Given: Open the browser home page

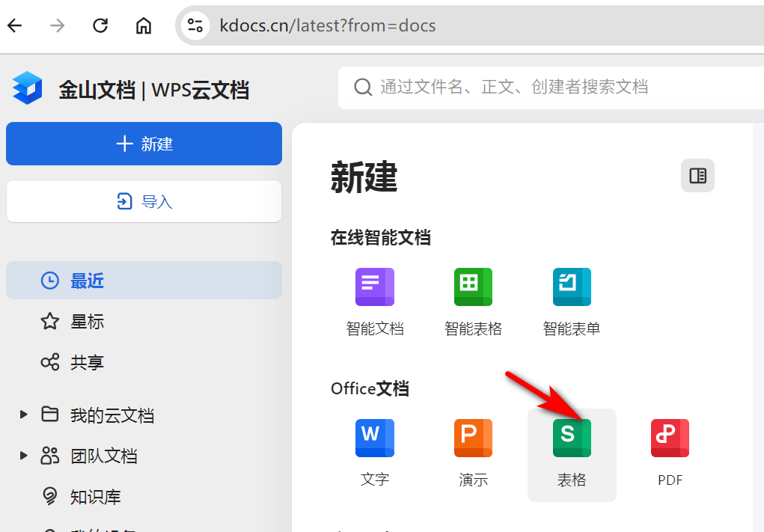Looking at the screenshot, I should (x=143, y=25).
